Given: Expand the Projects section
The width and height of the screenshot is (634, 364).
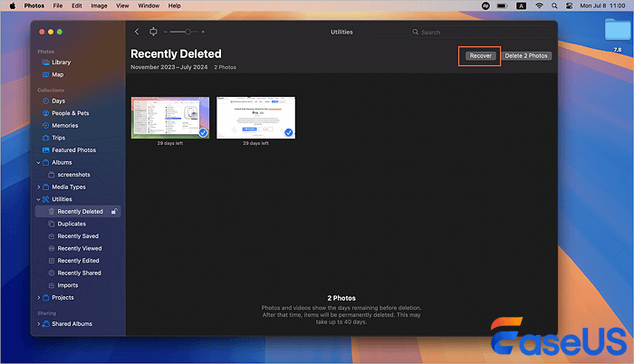Looking at the screenshot, I should point(39,298).
